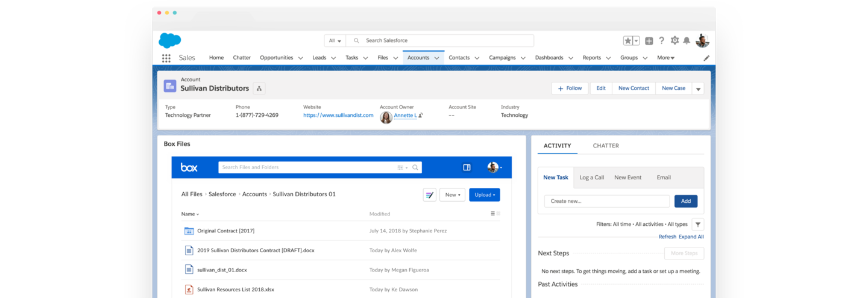Viewport: 868px width, 298px height.
Task: Open the sullivandist.com website link
Action: 338,115
